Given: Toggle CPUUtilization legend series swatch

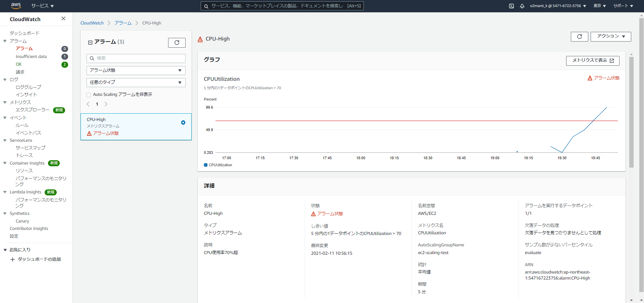Looking at the screenshot, I should pyautogui.click(x=206, y=165).
